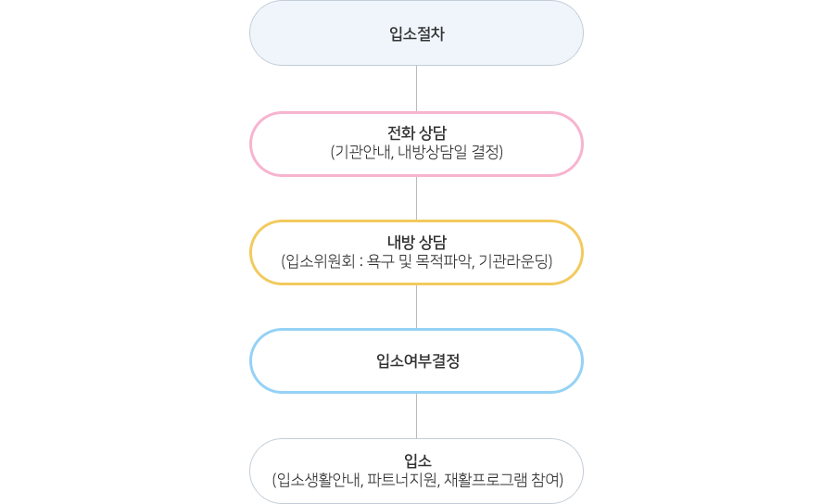Image resolution: width=834 pixels, height=504 pixels.
Task: Click the yellow border of 내방 상담 box
Action: pyautogui.click(x=416, y=221)
